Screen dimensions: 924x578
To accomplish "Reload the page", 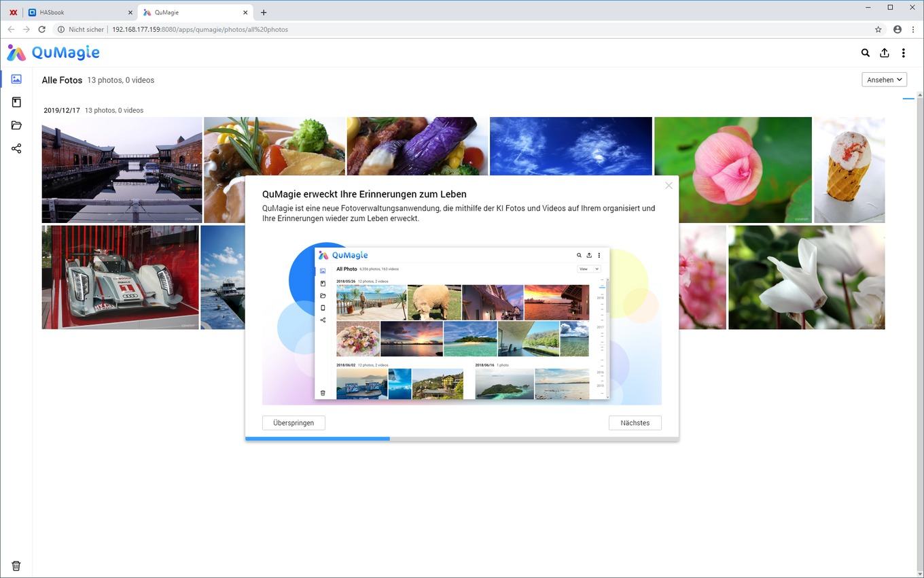I will click(41, 29).
